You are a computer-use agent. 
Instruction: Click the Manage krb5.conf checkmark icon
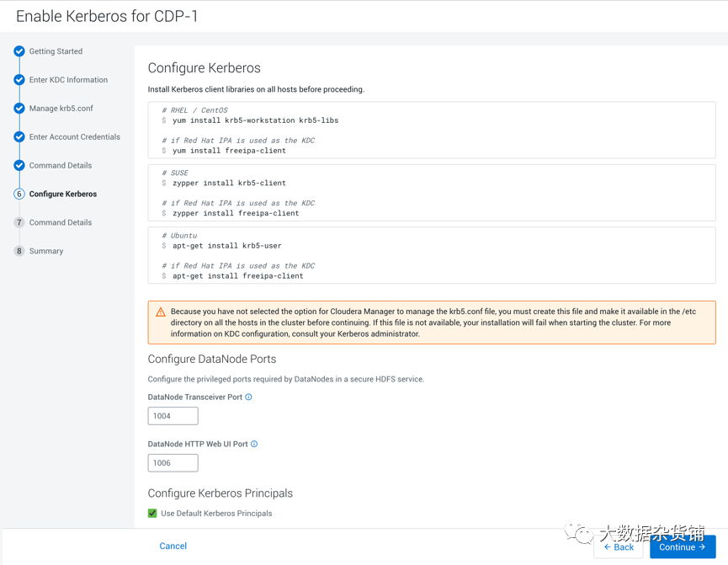[19, 109]
